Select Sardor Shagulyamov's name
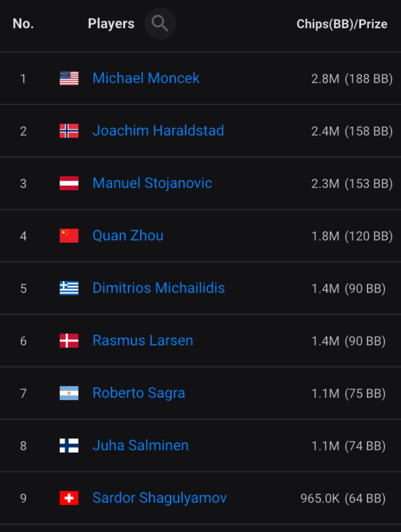Viewport: 401px width, 532px height. [159, 498]
